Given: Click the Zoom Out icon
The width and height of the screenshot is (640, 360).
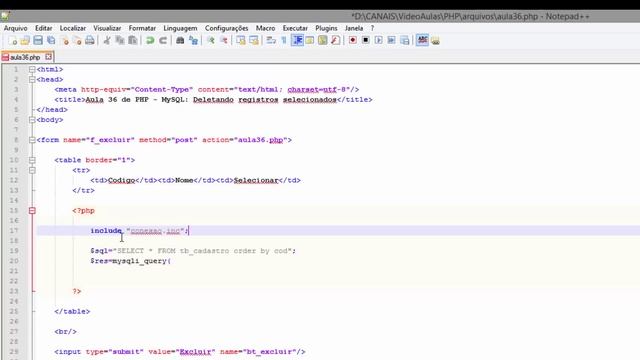Looking at the screenshot, I should pos(223,40).
